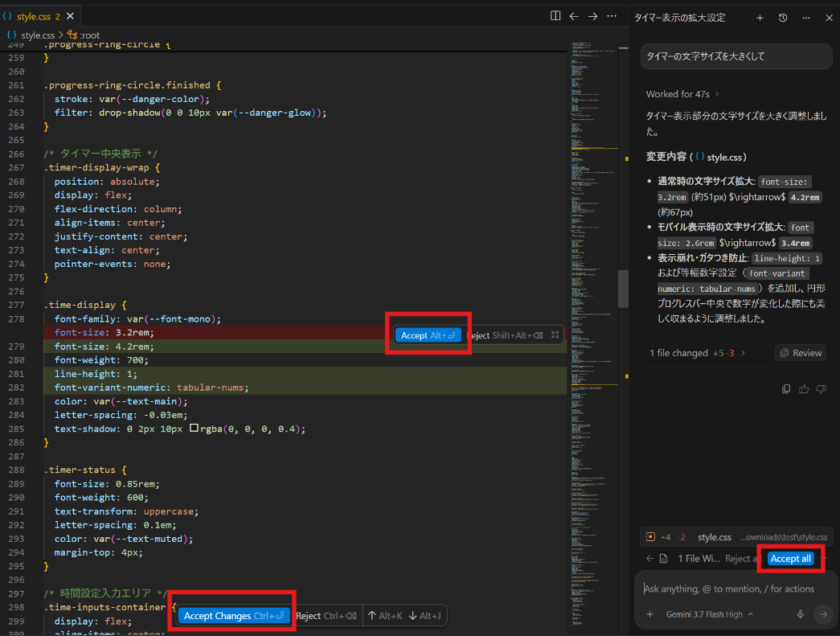
Task: Select style.css in the breadcrumb
Action: coord(38,35)
